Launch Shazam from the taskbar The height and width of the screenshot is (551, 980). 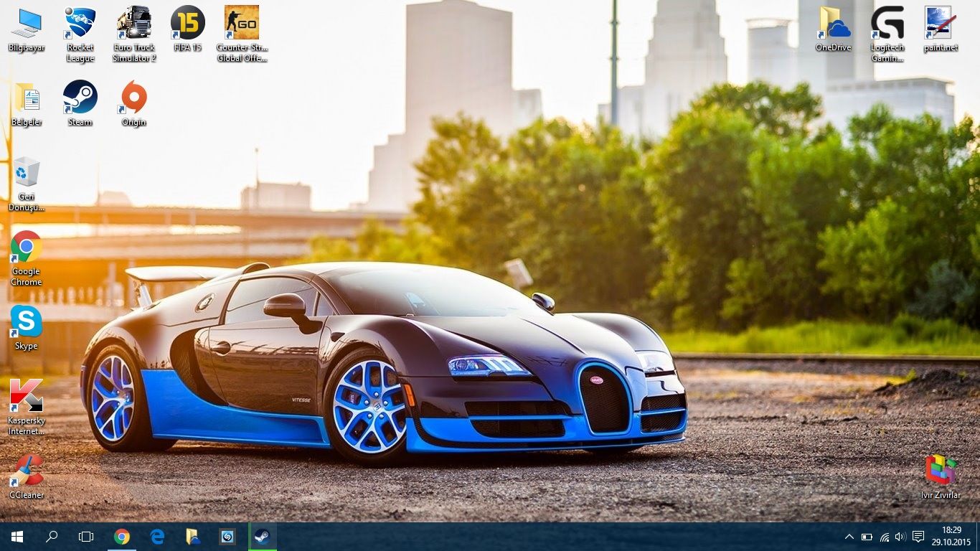[x=227, y=537]
